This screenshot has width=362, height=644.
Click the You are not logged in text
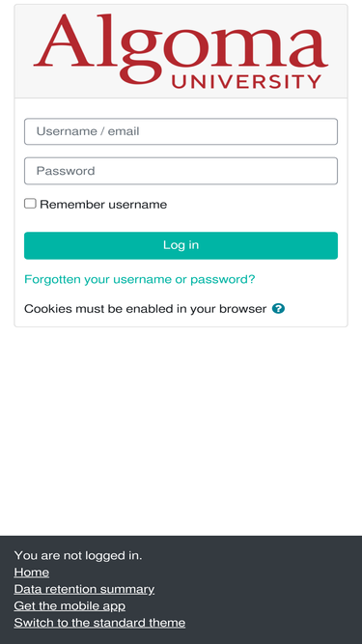pyautogui.click(x=78, y=555)
